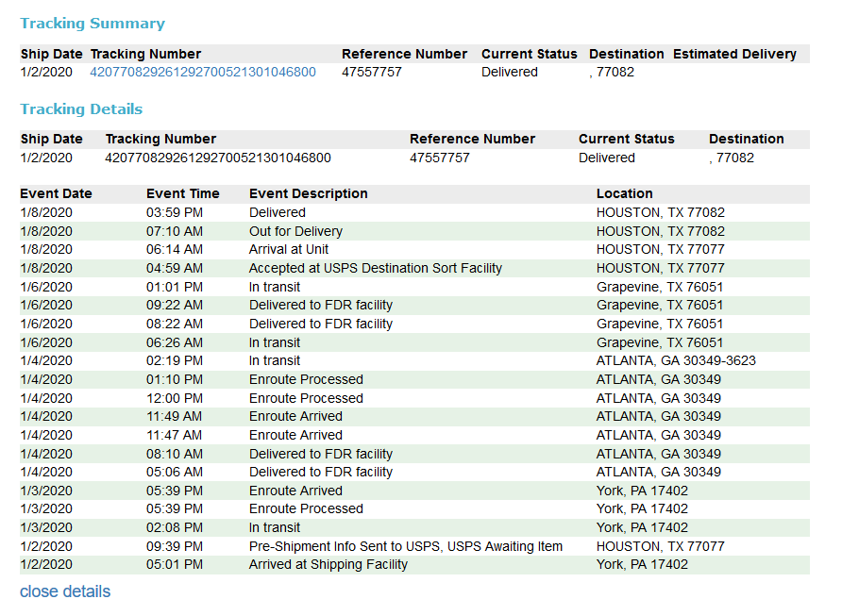Click the 05:06 AM event time

point(175,472)
